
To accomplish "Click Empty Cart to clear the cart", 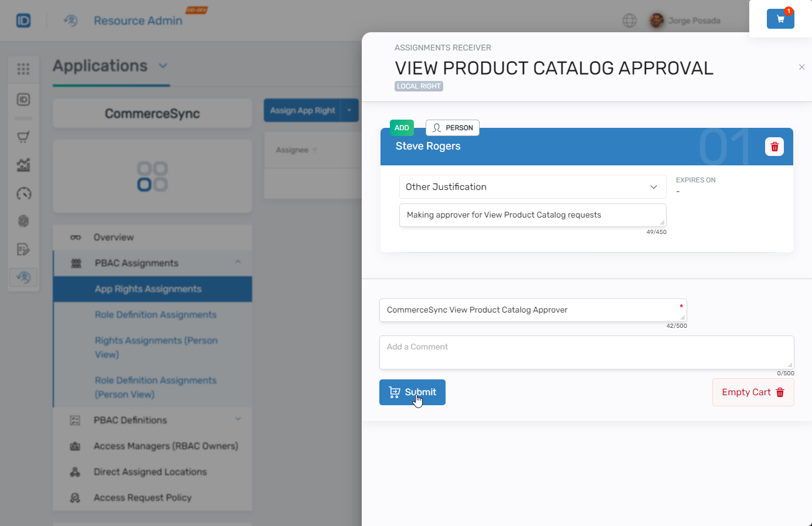I will (x=753, y=392).
